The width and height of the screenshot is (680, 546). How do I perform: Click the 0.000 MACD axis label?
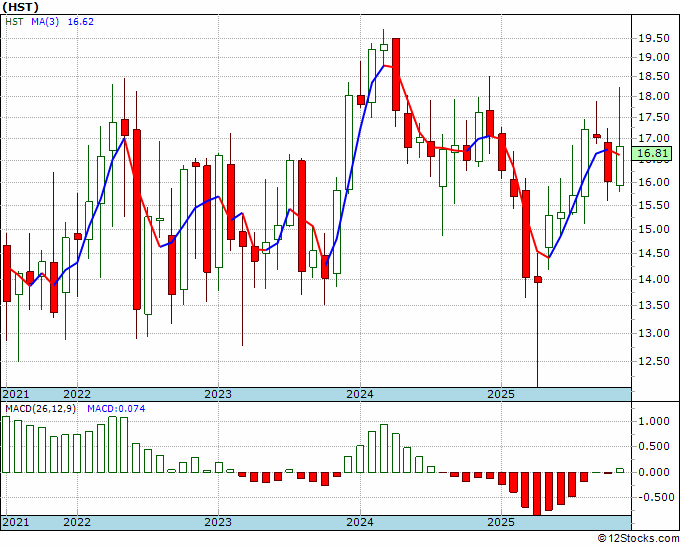click(x=654, y=472)
